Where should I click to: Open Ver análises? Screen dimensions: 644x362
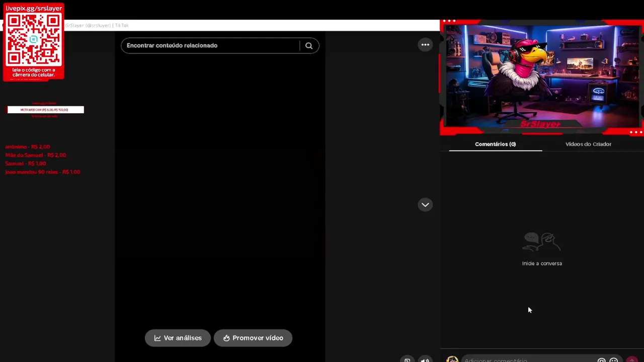click(x=178, y=338)
